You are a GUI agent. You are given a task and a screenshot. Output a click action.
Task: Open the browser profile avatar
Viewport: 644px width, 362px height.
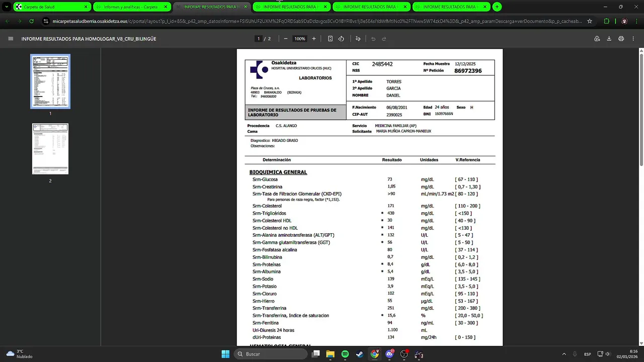(x=624, y=21)
